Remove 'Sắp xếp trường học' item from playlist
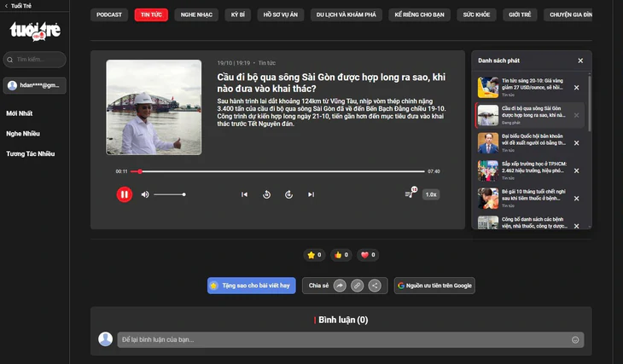 (x=577, y=170)
